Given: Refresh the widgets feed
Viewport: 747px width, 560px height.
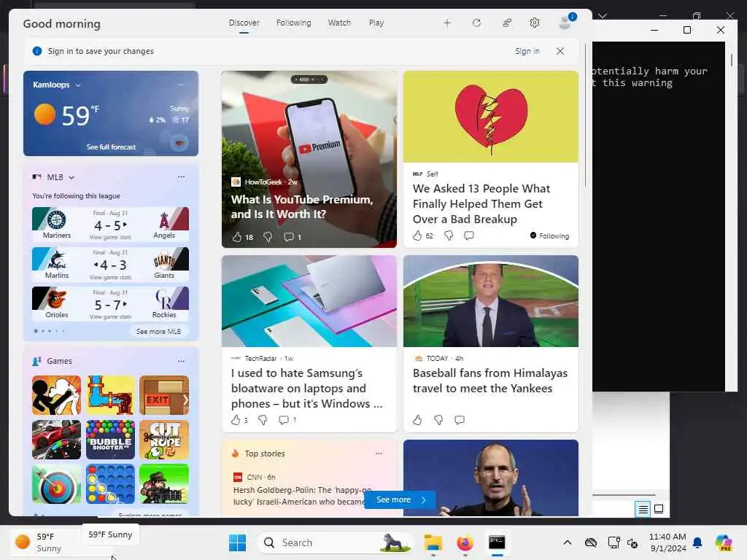Looking at the screenshot, I should pyautogui.click(x=476, y=23).
